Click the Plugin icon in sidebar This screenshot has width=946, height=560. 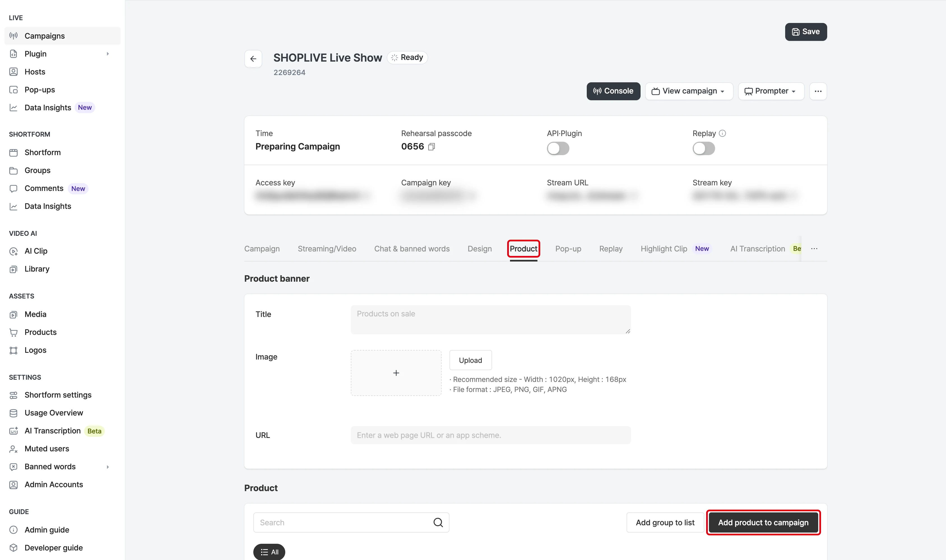point(14,54)
